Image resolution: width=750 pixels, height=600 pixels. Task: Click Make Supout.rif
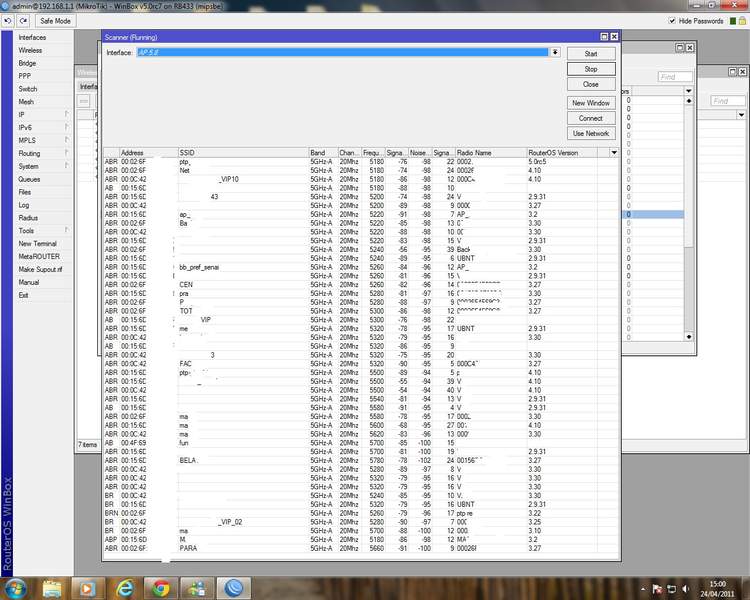(x=40, y=269)
